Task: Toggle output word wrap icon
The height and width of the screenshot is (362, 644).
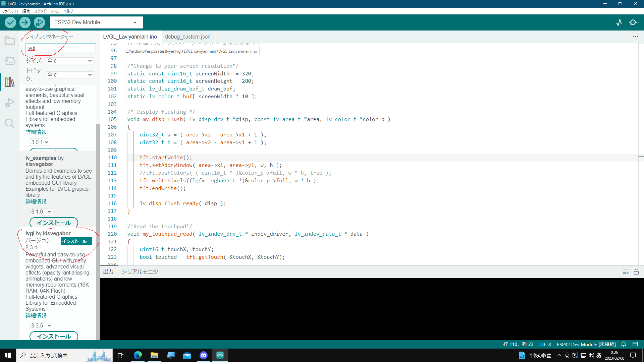Action: point(626,272)
